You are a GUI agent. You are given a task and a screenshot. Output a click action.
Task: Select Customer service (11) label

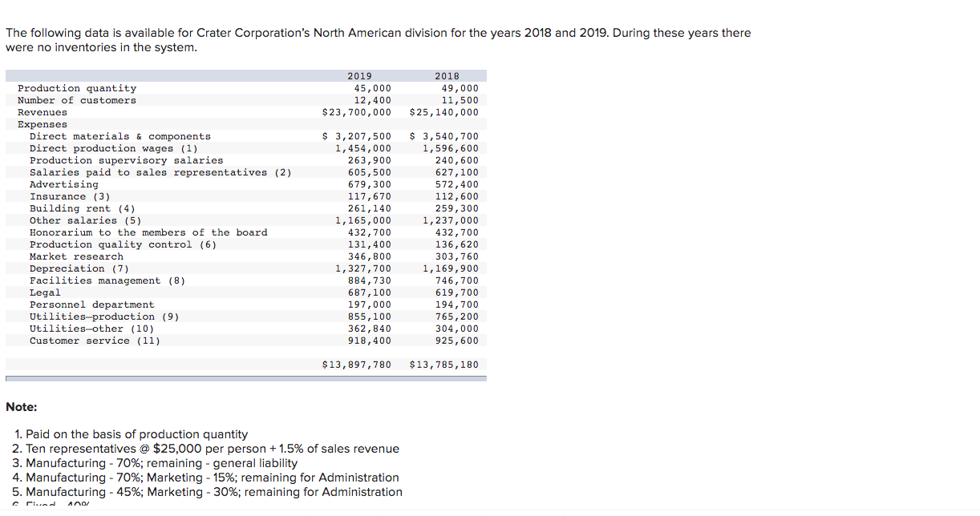click(x=95, y=341)
